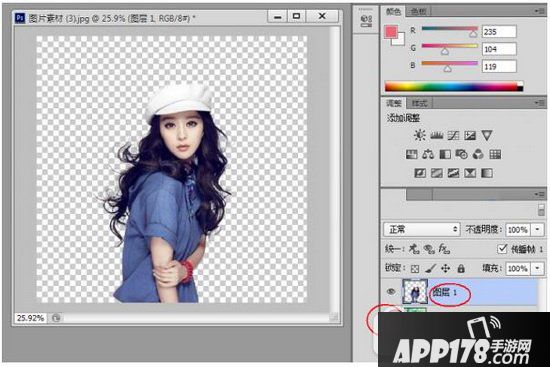Add a Color Balance adjustment (scales icon)

[x=428, y=154]
